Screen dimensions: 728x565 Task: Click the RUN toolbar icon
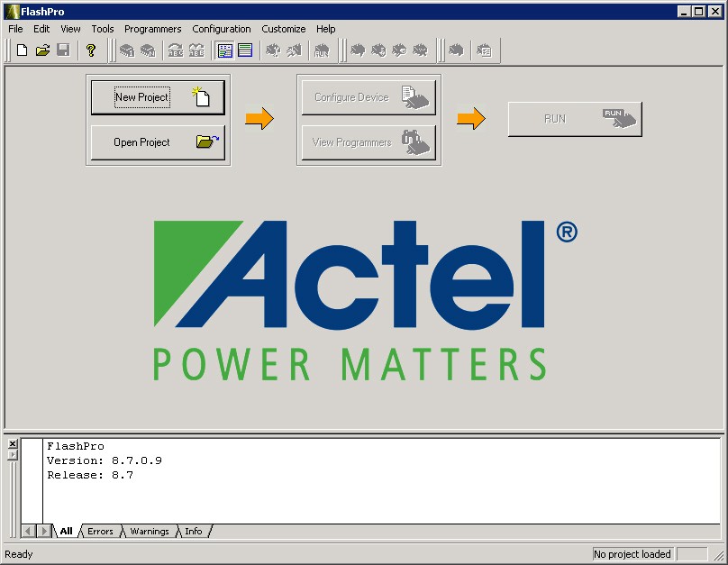point(322,50)
